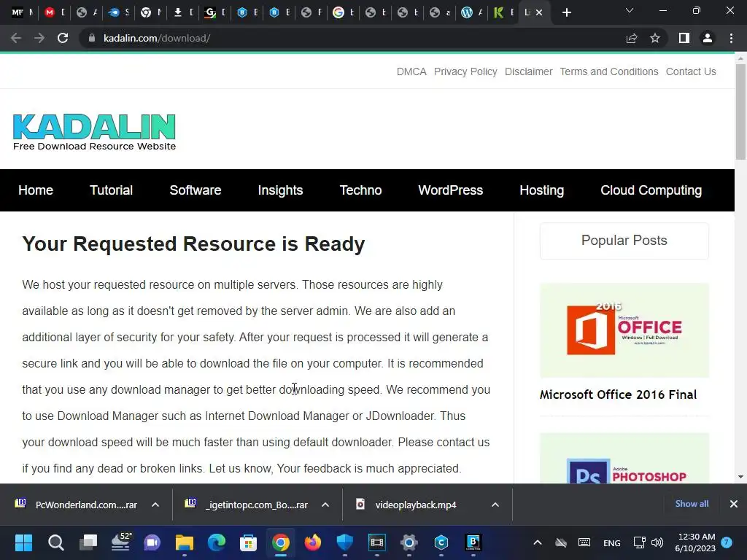Open Terms and Conditions link
This screenshot has height=560, width=747.
point(609,71)
